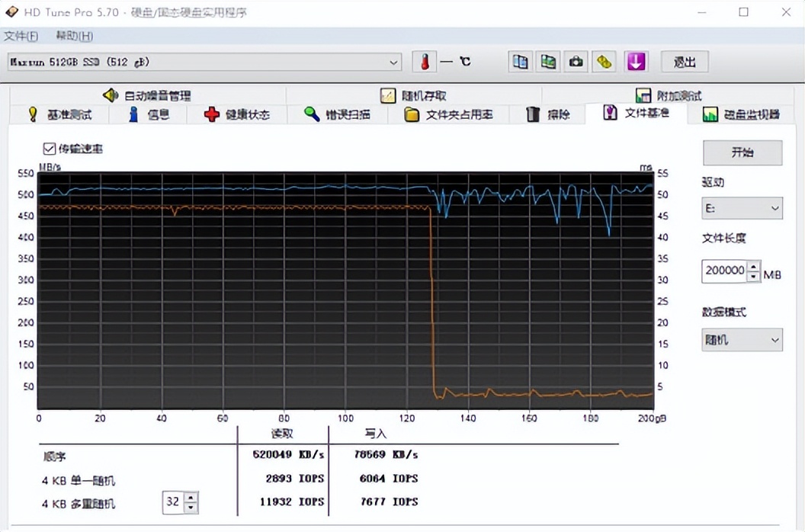The height and width of the screenshot is (532, 805).
Task: Increase the 文件长度 value with the stepper
Action: coord(753,267)
